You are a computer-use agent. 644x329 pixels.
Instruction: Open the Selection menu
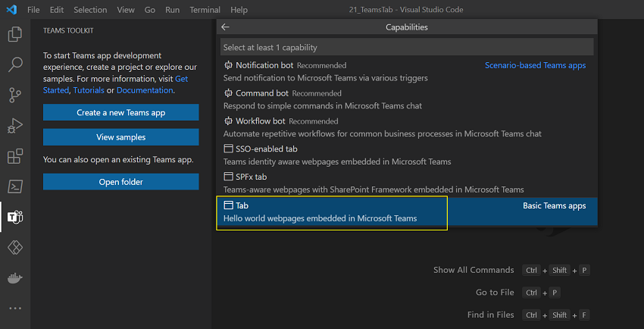[x=90, y=10]
